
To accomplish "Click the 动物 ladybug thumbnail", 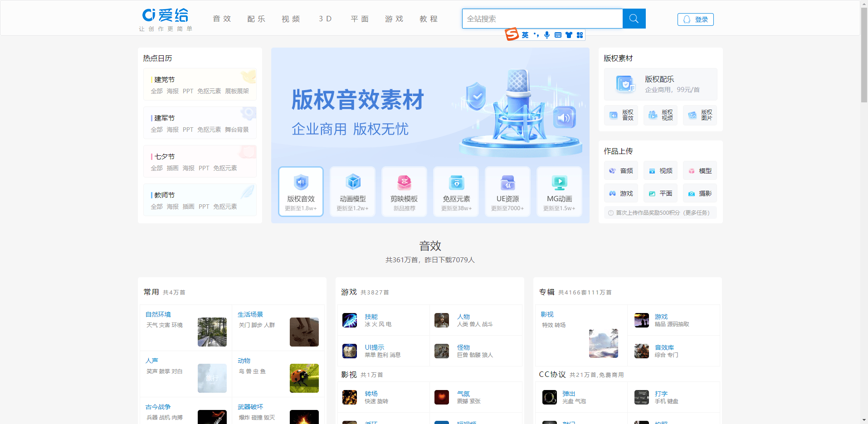I will [304, 378].
